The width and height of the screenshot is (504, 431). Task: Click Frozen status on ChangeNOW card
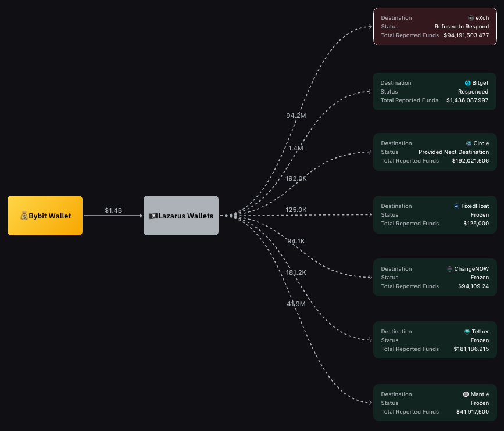480,278
